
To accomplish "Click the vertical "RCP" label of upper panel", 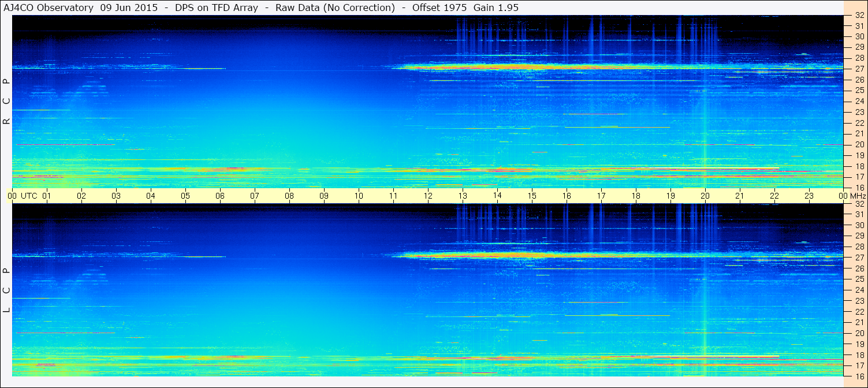I will click(x=7, y=101).
